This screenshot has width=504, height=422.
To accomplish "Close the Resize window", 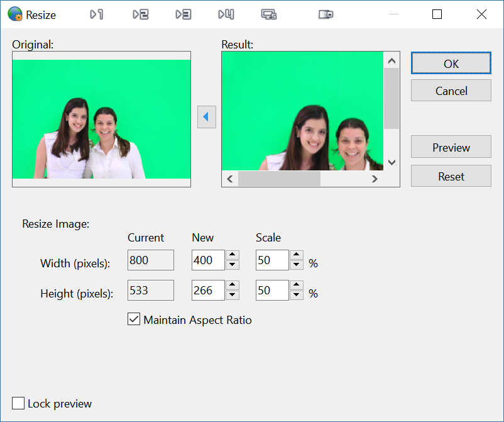I will (481, 14).
